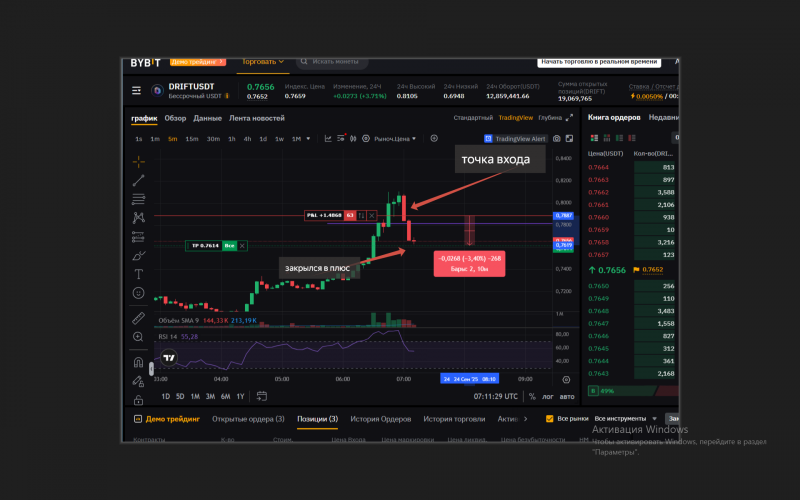Click the order book bid price 0.7650
This screenshot has height=500, width=800.
point(598,286)
